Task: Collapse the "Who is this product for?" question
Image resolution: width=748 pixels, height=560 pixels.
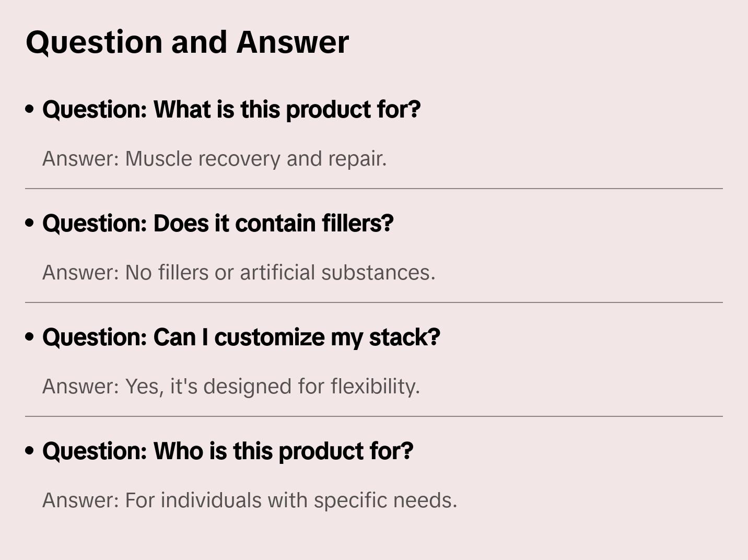Action: [228, 451]
